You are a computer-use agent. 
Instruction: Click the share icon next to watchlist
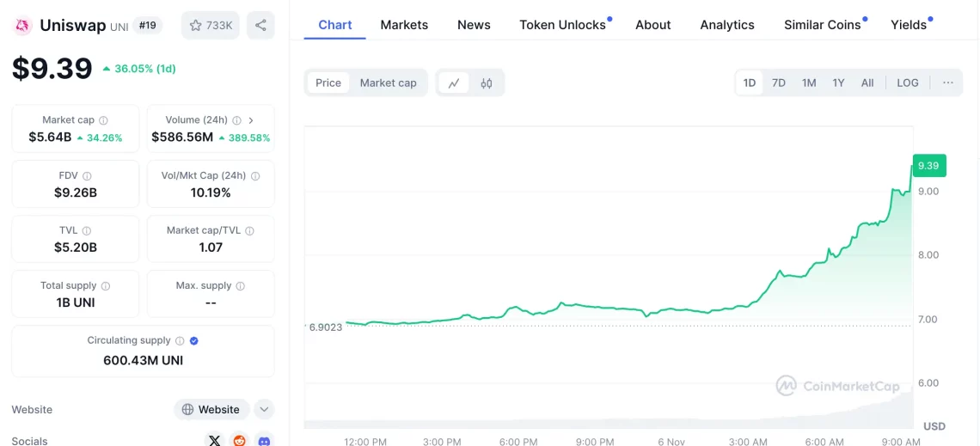[260, 26]
